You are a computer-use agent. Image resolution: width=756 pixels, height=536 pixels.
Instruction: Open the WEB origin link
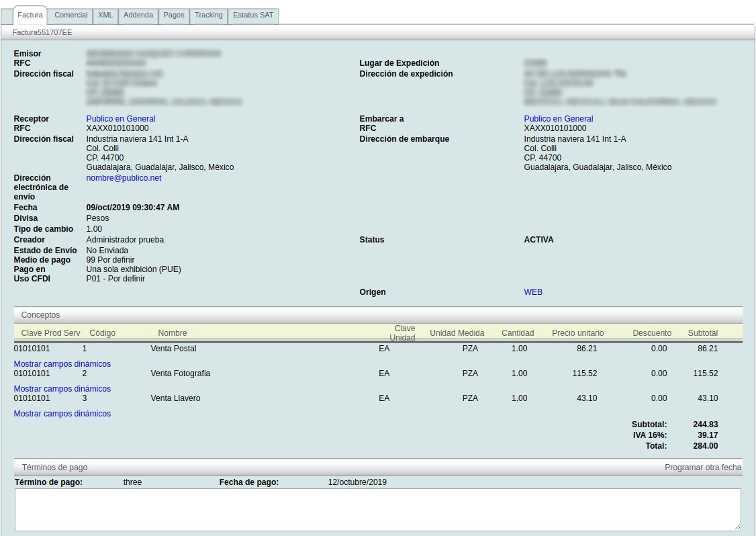(x=533, y=292)
